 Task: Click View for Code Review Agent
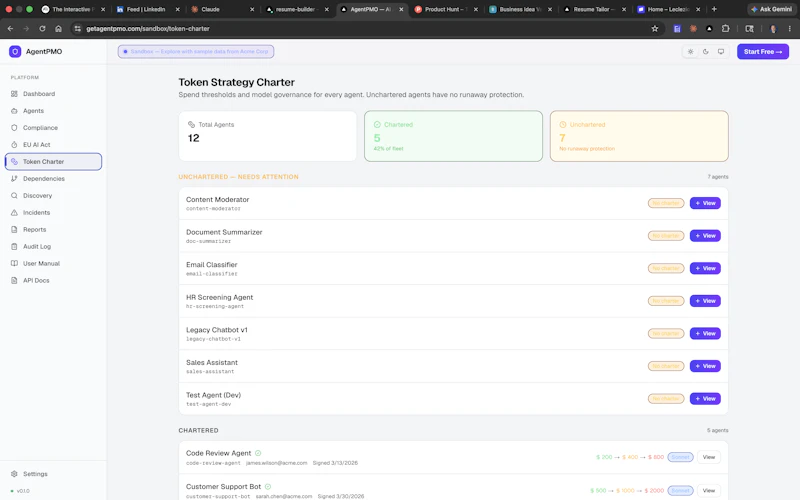(709, 457)
